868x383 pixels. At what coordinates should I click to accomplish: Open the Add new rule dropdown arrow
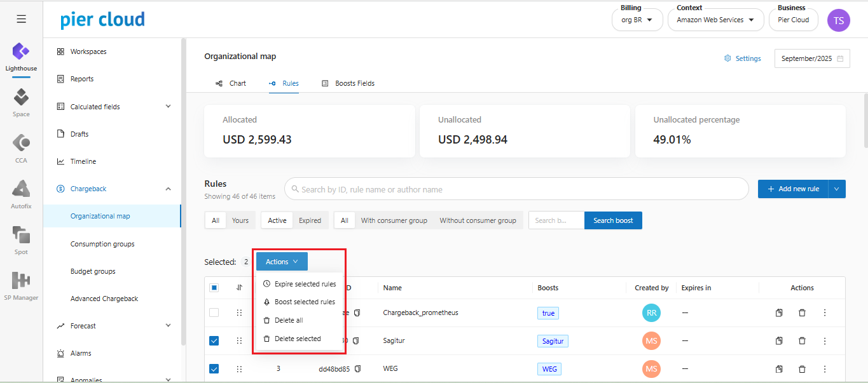837,189
